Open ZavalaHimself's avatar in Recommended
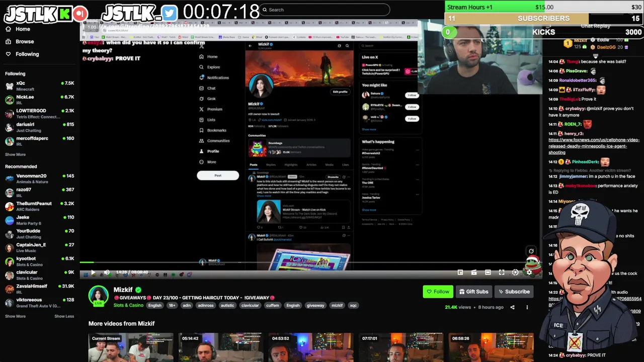Image resolution: width=644 pixels, height=362 pixels. pyautogui.click(x=10, y=289)
